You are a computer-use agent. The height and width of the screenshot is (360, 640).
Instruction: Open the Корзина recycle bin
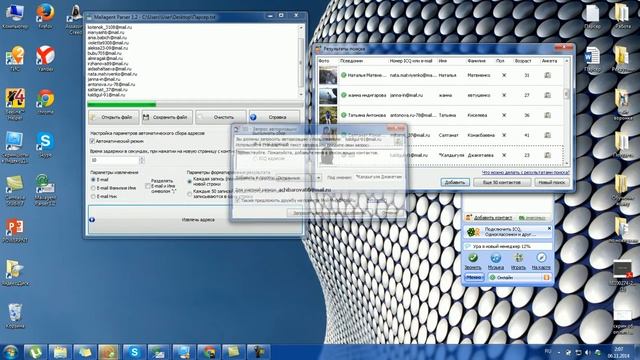click(15, 316)
